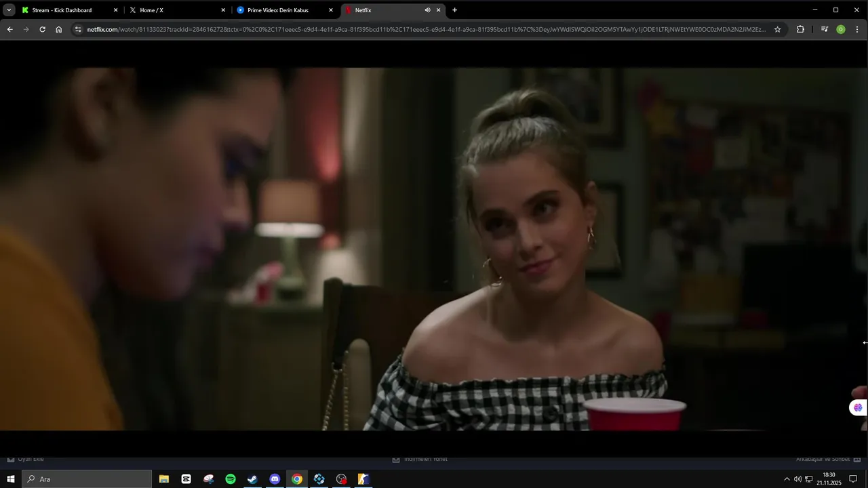Go forward with the forward arrow
Image resolution: width=868 pixels, height=488 pixels.
pyautogui.click(x=26, y=29)
